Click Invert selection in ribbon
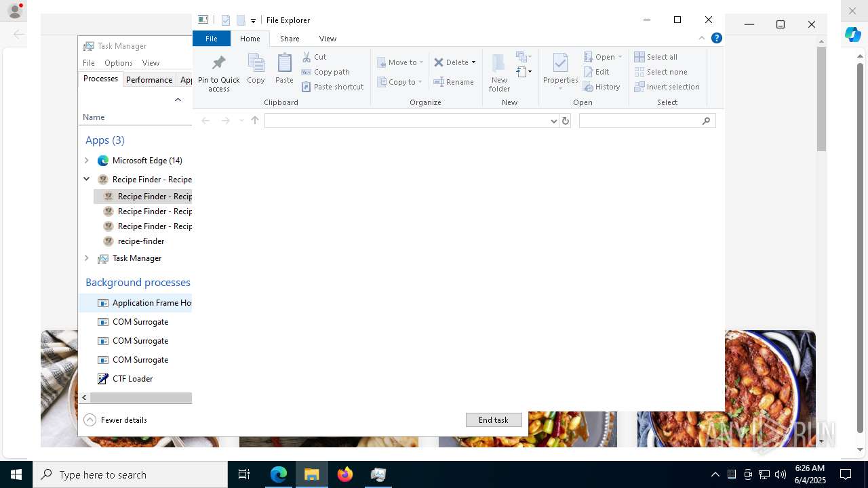The image size is (868, 488). pyautogui.click(x=667, y=87)
